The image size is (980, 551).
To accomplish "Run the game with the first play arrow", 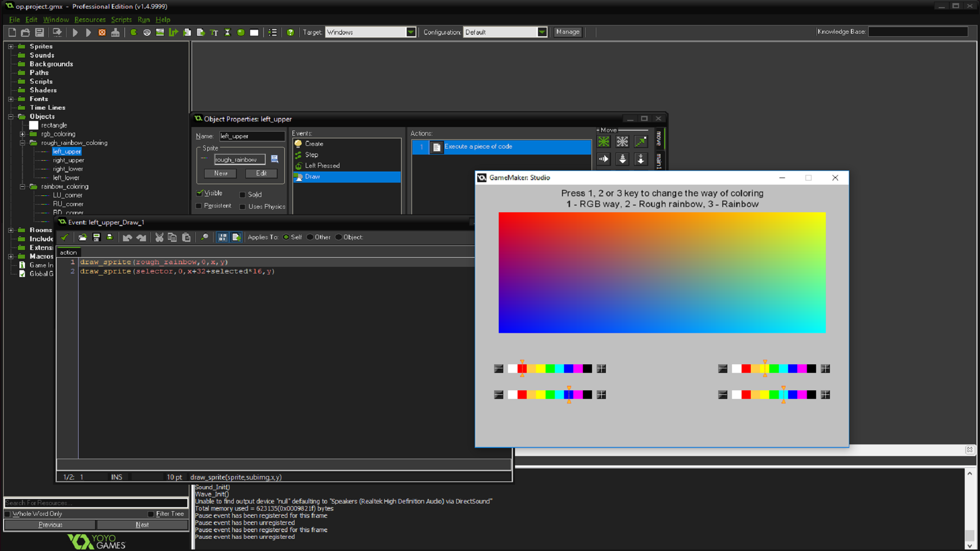I will [75, 32].
